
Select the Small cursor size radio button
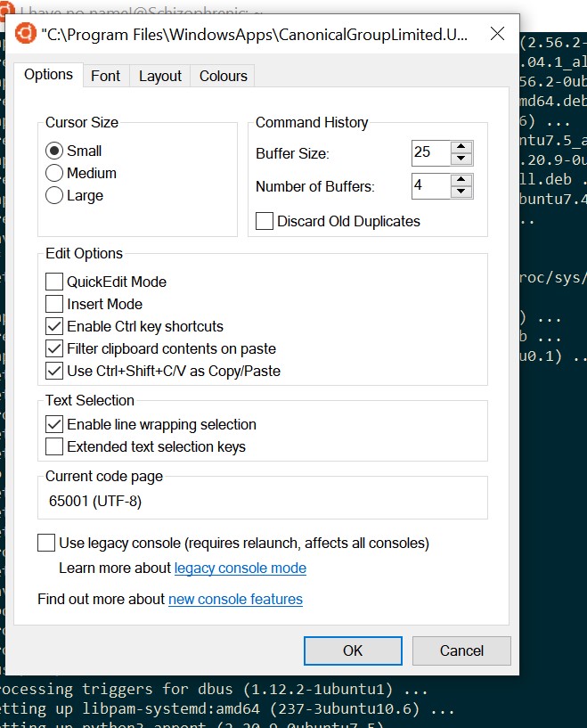[54, 151]
